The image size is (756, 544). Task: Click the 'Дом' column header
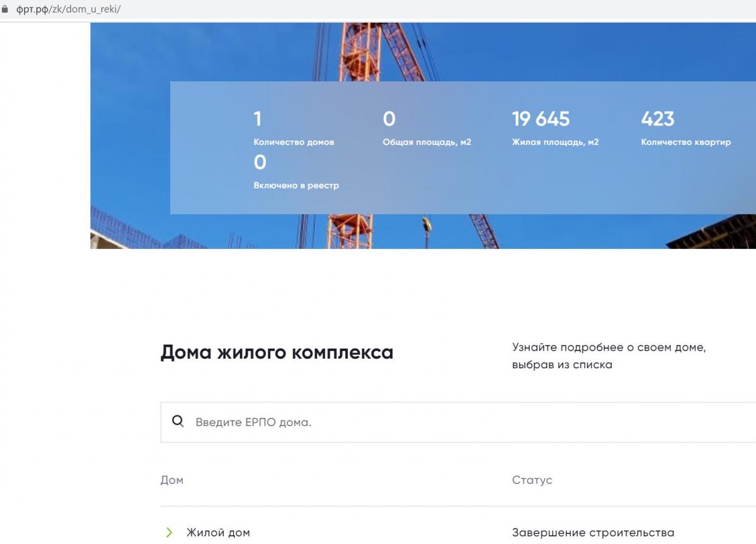coord(171,480)
